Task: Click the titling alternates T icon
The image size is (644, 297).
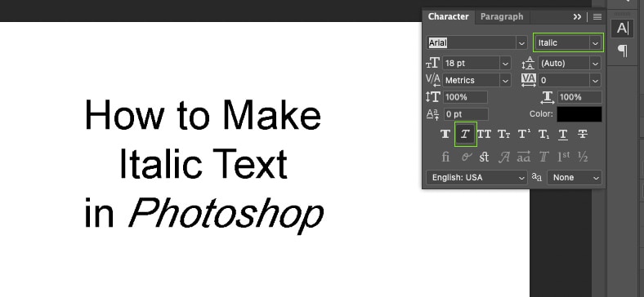Action: [543, 157]
